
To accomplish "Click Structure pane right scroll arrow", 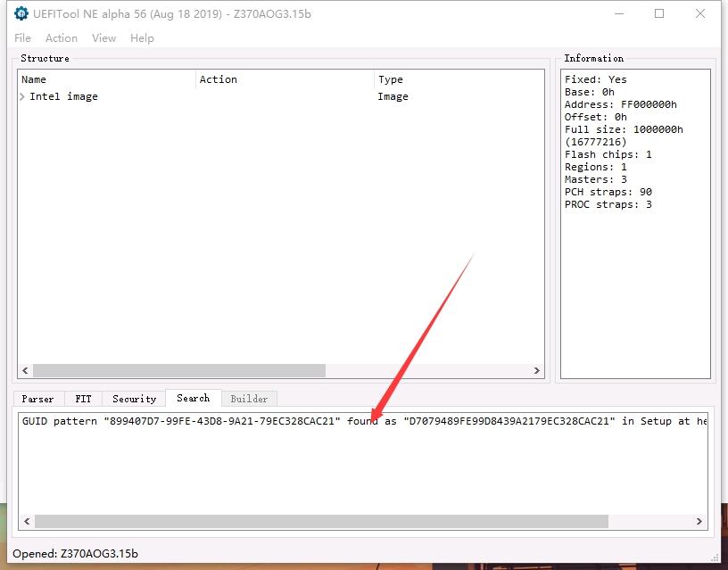I will pyautogui.click(x=537, y=370).
